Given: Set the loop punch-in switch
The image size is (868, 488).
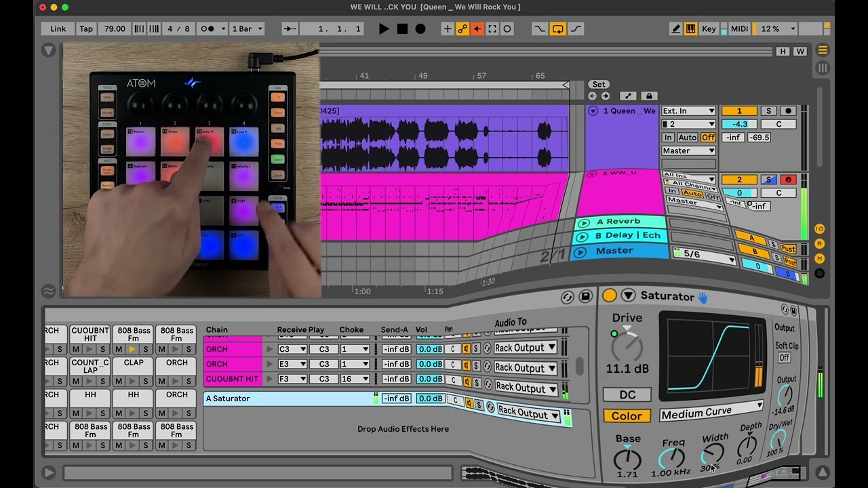Looking at the screenshot, I should [x=539, y=28].
